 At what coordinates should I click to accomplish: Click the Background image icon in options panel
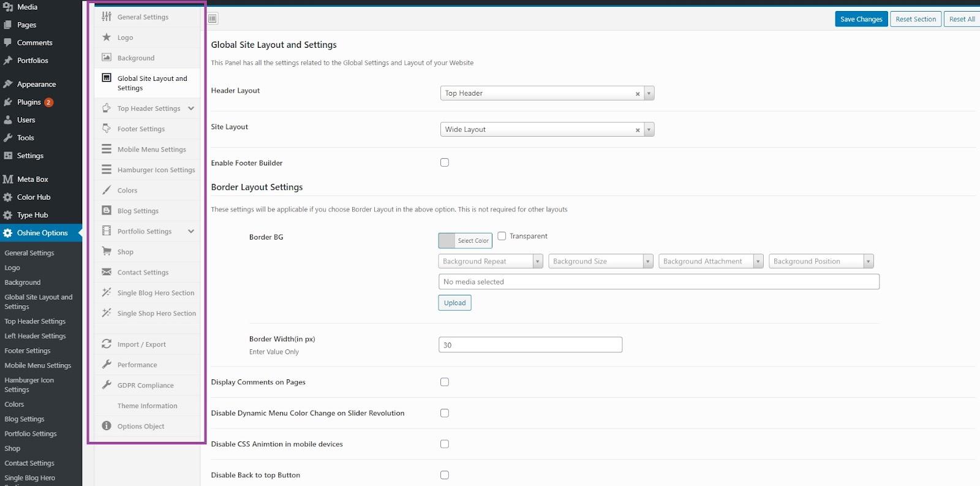pyautogui.click(x=107, y=58)
